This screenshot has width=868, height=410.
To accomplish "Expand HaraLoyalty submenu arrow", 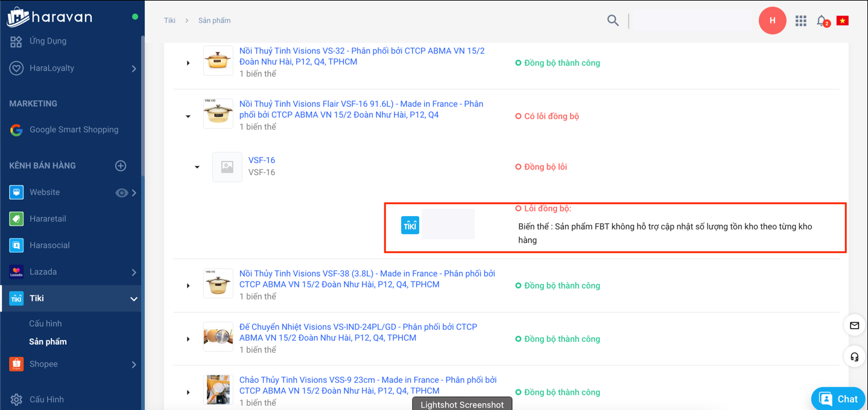I will pos(134,68).
